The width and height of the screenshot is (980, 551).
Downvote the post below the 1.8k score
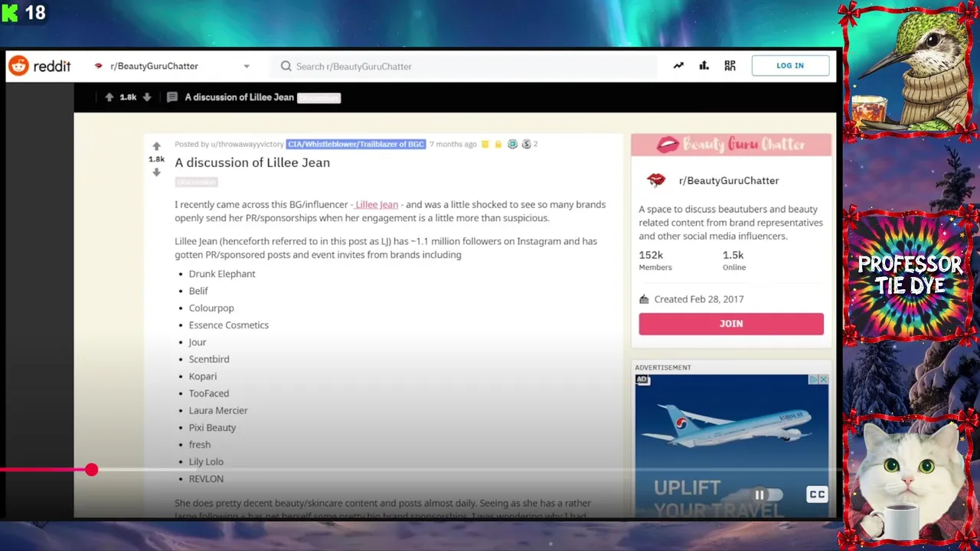pos(156,172)
